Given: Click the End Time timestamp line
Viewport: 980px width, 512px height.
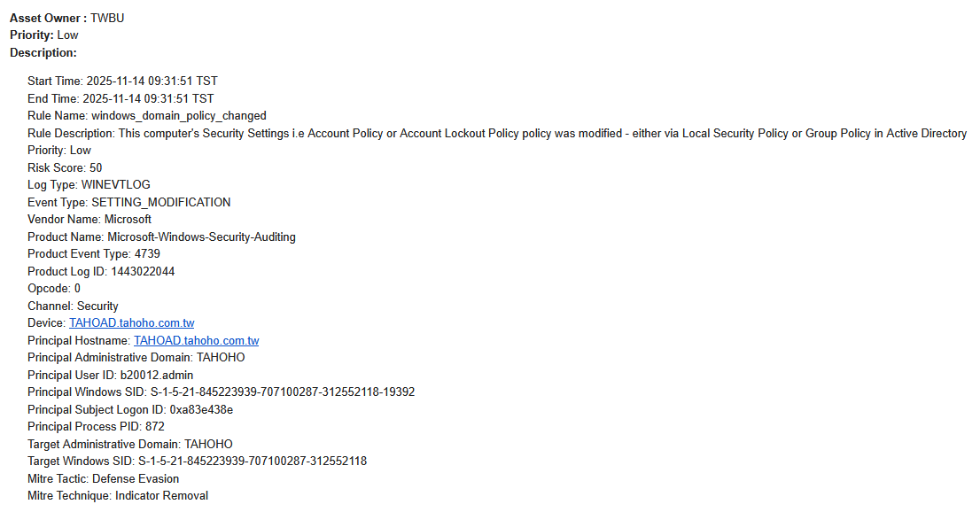Looking at the screenshot, I should (x=121, y=98).
